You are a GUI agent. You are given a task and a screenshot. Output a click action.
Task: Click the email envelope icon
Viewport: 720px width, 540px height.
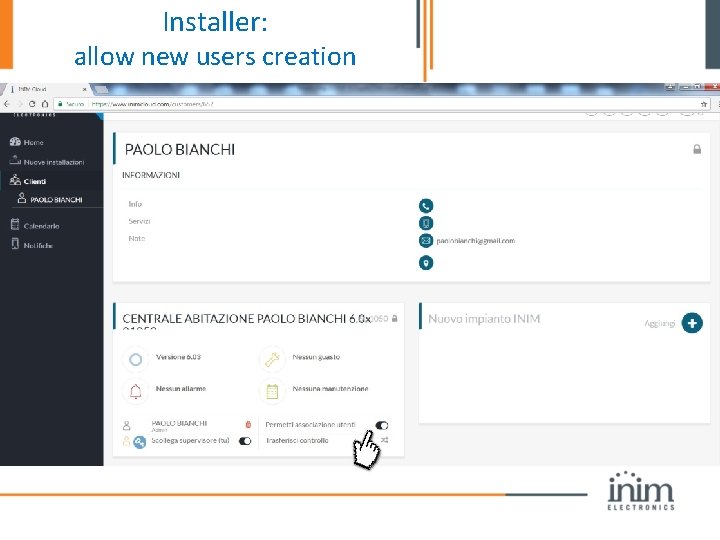tap(426, 241)
